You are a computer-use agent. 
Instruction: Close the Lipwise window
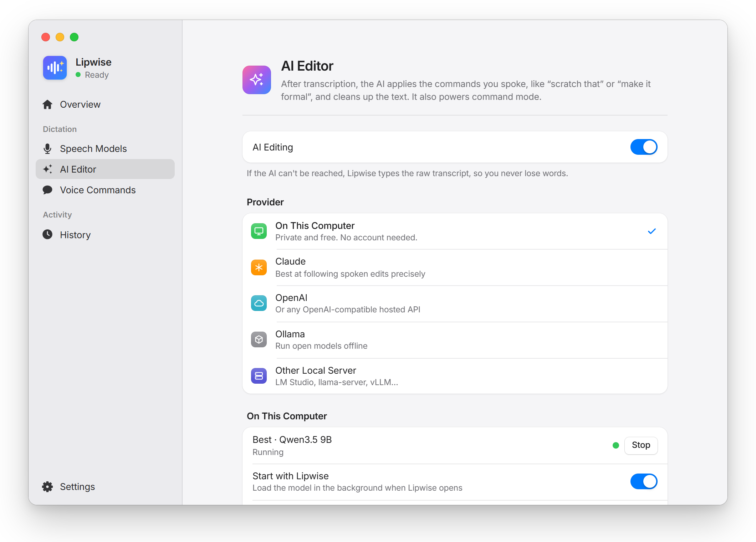click(46, 37)
